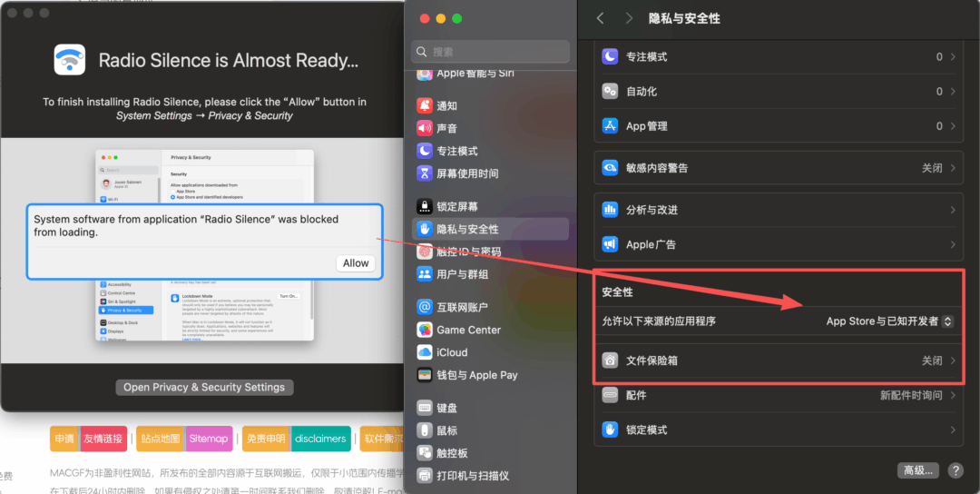Image resolution: width=980 pixels, height=494 pixels.
Task: Expand the 敏感内容警告 row chevron
Action: 953,168
